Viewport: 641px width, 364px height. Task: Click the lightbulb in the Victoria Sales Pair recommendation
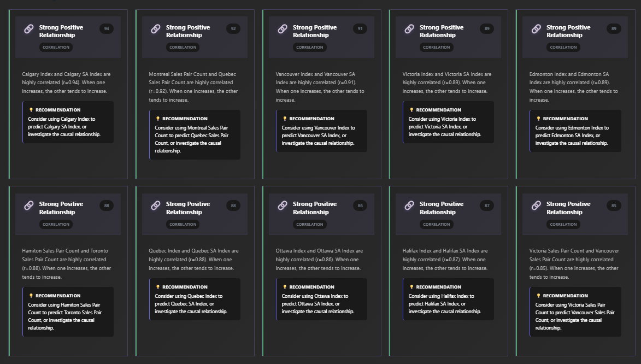pos(538,296)
